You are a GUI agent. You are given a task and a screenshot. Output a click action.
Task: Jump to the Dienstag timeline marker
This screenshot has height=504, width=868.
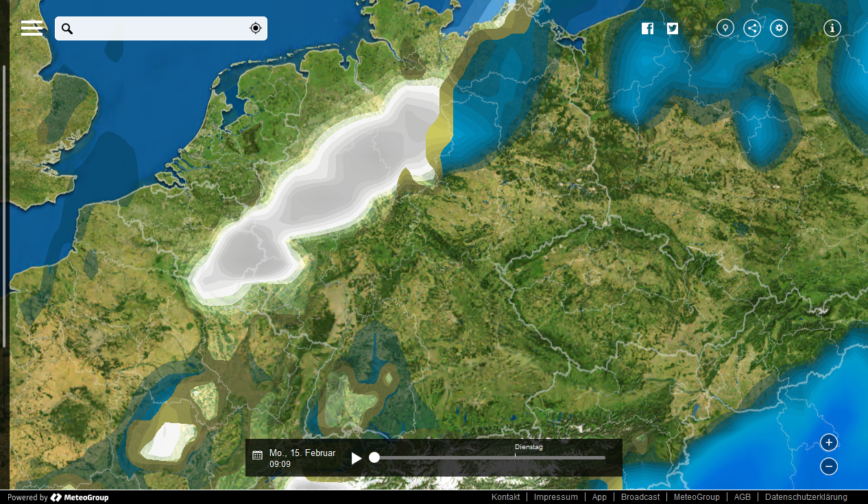pos(529,448)
